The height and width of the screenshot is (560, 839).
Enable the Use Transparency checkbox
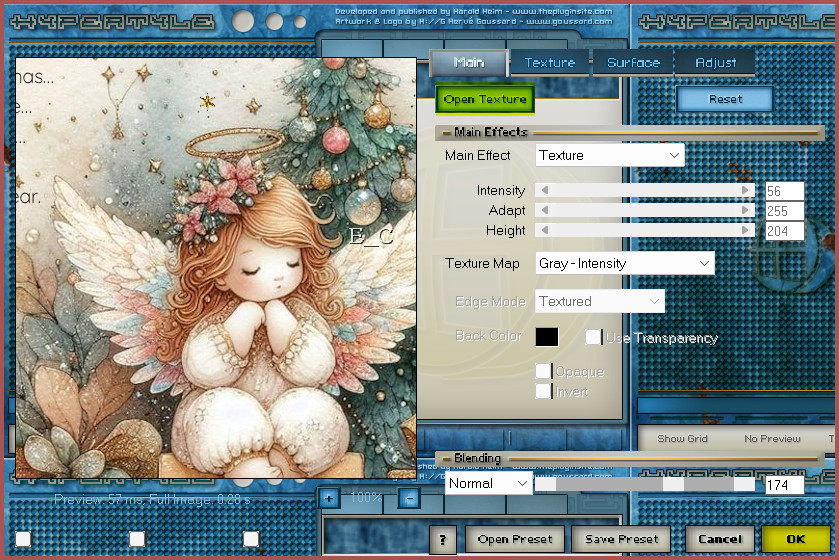click(594, 337)
